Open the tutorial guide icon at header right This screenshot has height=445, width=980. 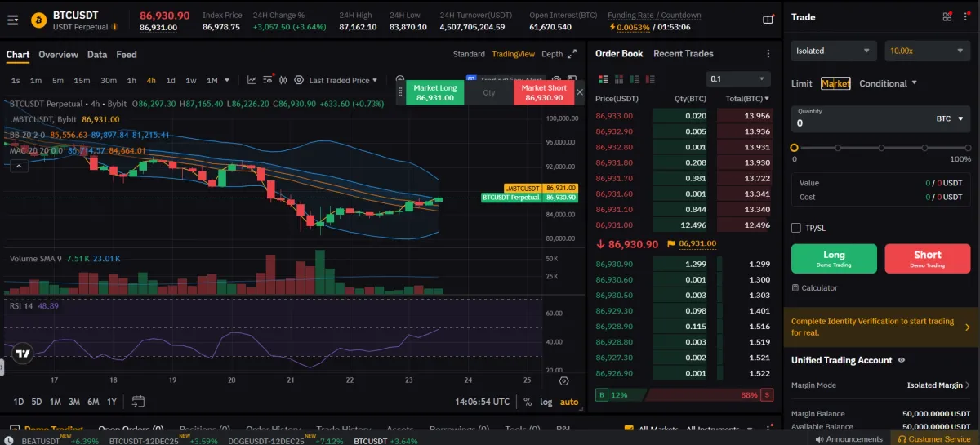click(768, 20)
